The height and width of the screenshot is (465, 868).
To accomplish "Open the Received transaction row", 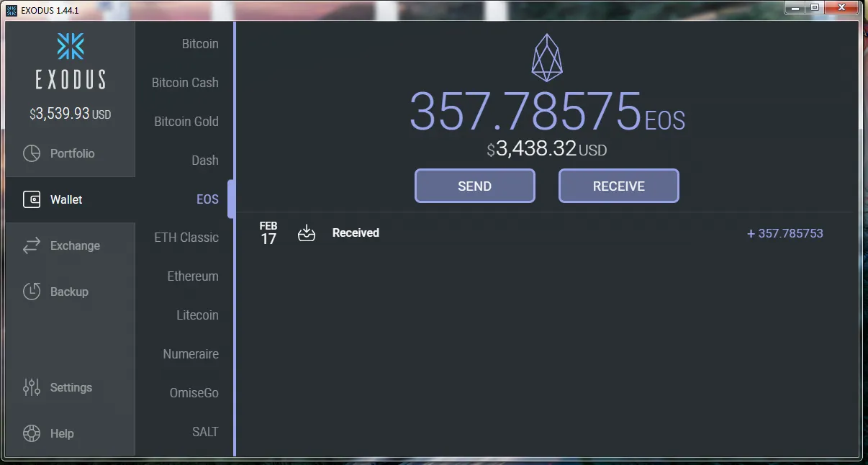I will [544, 233].
